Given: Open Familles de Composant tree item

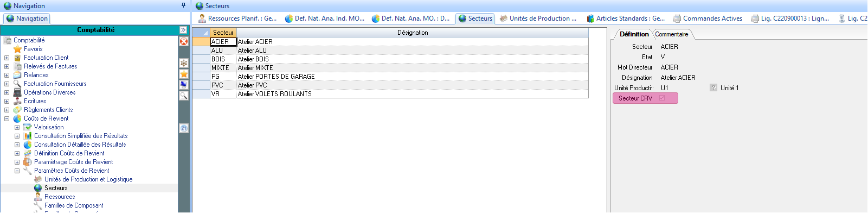Looking at the screenshot, I should (74, 205).
